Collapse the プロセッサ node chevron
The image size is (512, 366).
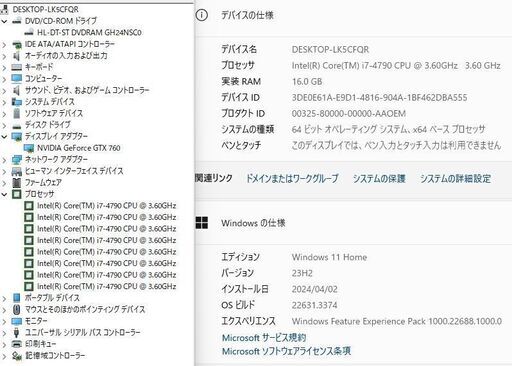(4, 194)
